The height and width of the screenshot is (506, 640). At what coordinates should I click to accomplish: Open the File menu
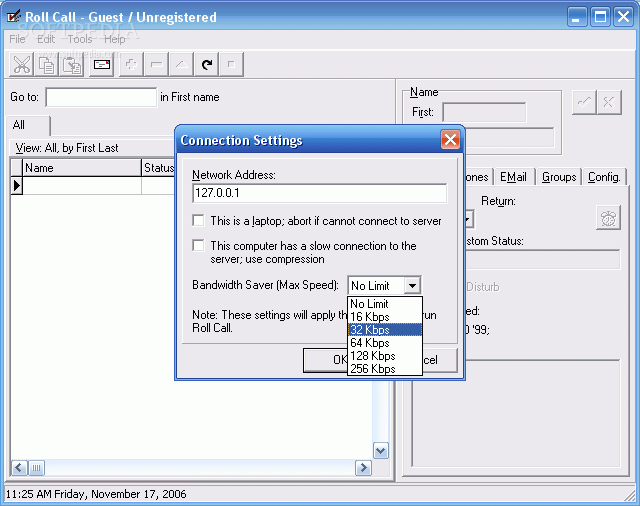point(17,39)
